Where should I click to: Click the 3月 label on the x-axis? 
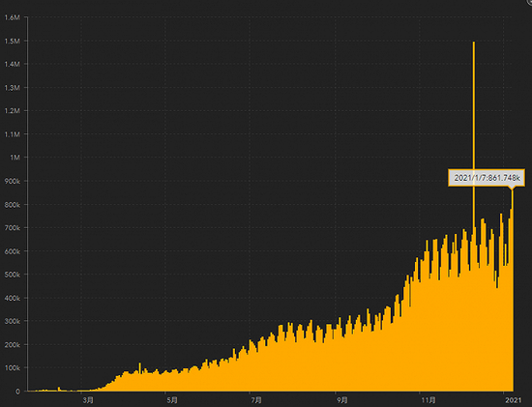(88, 400)
